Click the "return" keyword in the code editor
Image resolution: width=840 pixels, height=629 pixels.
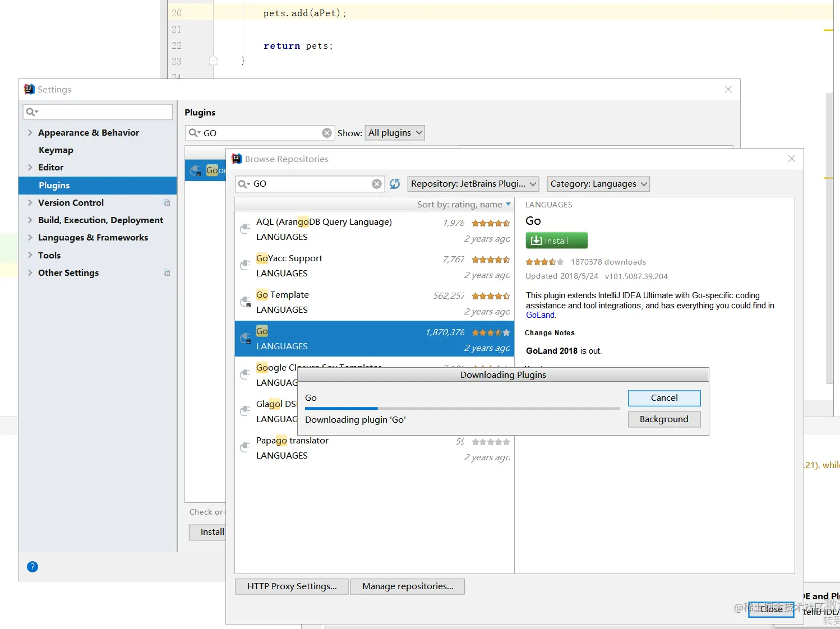(x=282, y=46)
